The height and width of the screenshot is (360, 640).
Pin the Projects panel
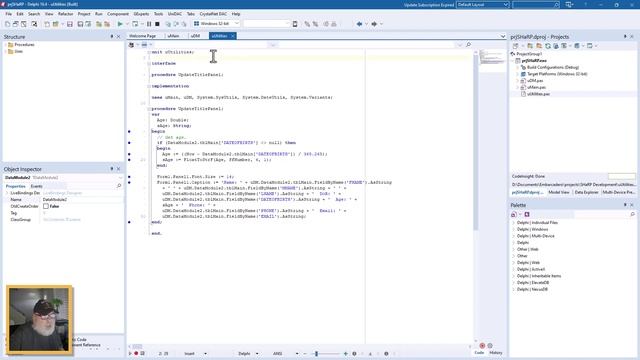coord(625,37)
